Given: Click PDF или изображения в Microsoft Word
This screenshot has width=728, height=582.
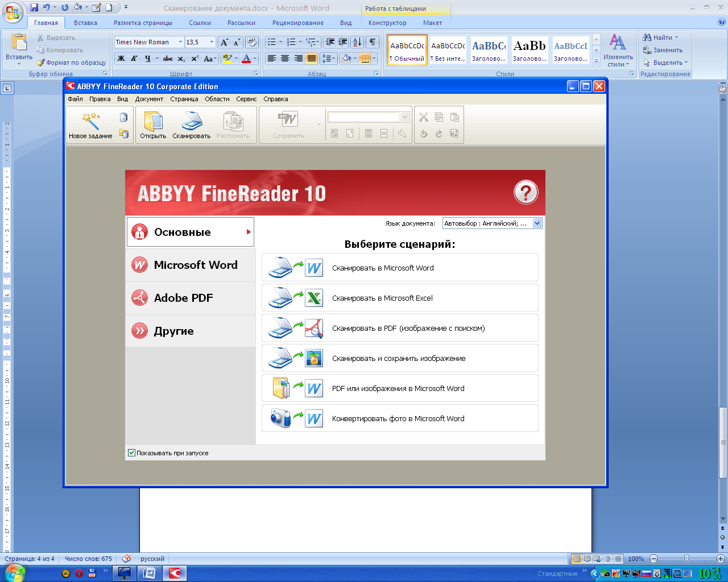Looking at the screenshot, I should click(x=400, y=388).
